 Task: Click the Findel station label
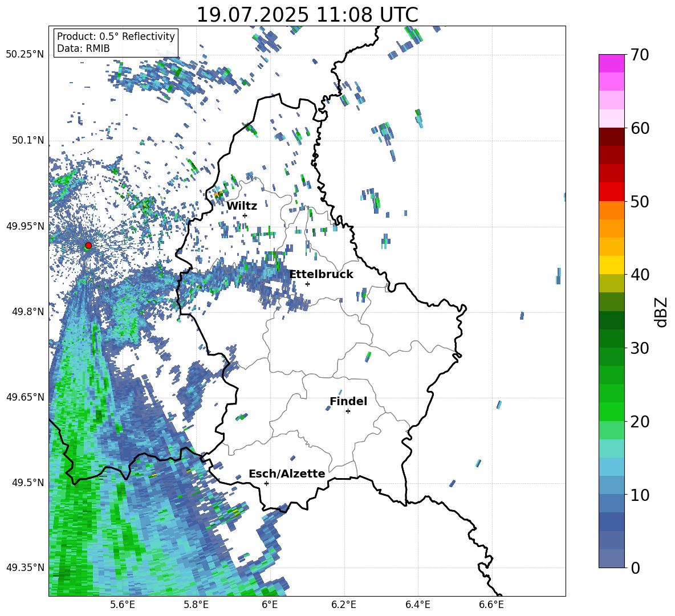tap(348, 401)
